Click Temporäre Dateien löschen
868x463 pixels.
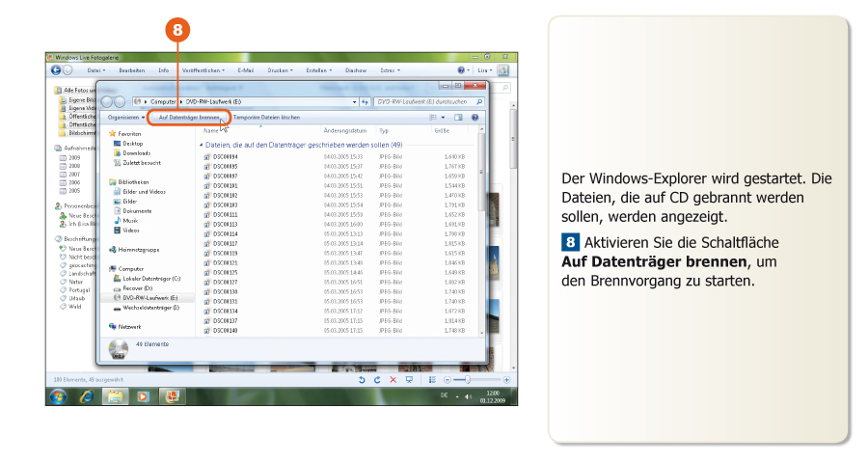266,117
